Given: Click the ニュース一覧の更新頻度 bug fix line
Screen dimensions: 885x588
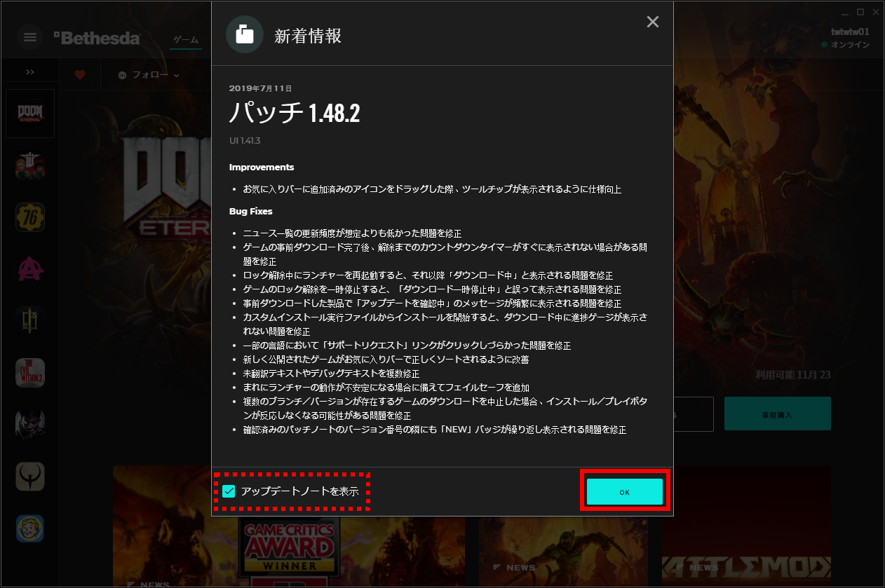Looking at the screenshot, I should coord(352,233).
